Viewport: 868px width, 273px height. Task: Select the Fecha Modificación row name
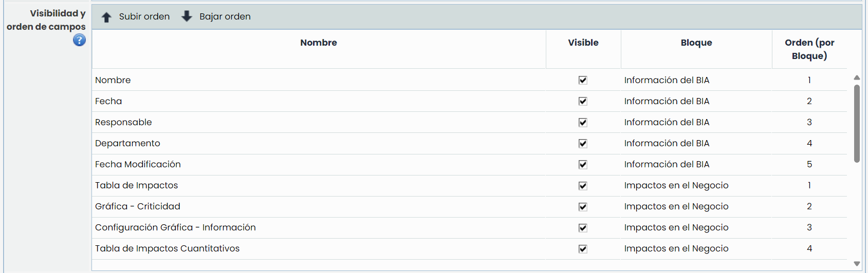(138, 164)
